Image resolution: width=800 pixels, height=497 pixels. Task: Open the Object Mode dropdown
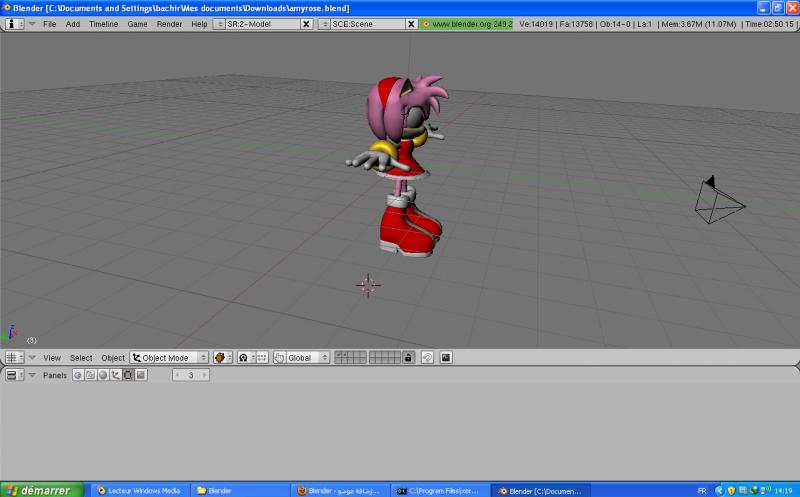point(169,358)
